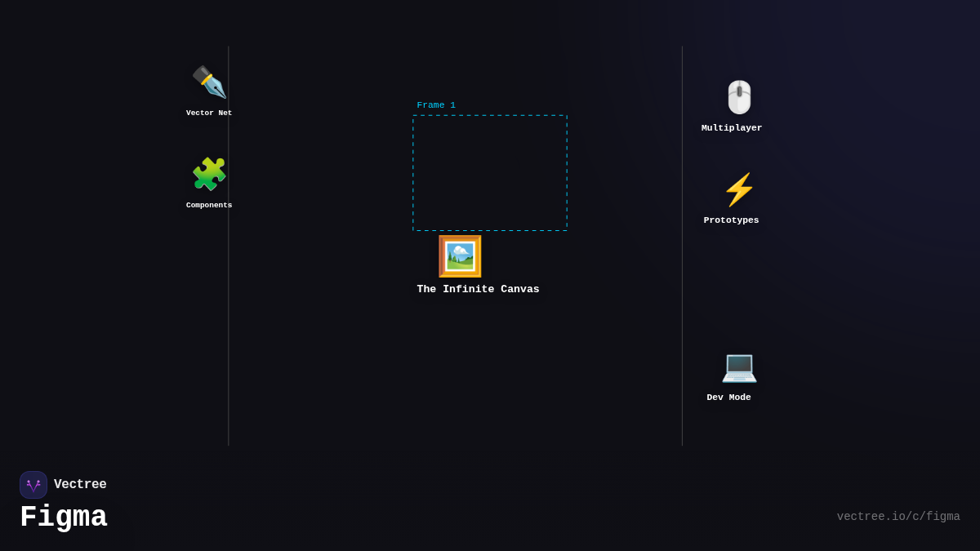Click the "Prototypes" text label
This screenshot has height=551, width=980.
coord(731,220)
